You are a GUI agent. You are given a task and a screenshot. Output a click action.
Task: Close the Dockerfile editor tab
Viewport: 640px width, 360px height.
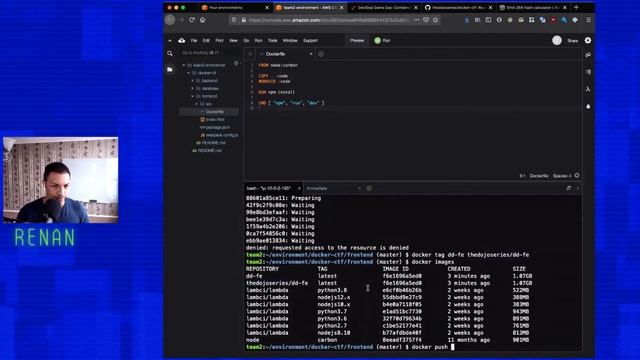coord(311,54)
